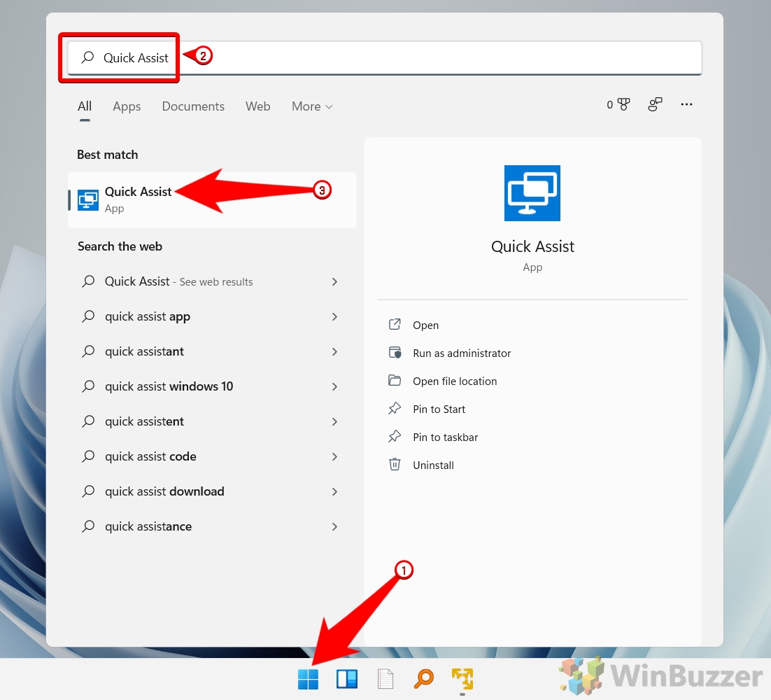Click the search icon beside 'quick assist code'
The width and height of the screenshot is (771, 700).
click(x=88, y=456)
